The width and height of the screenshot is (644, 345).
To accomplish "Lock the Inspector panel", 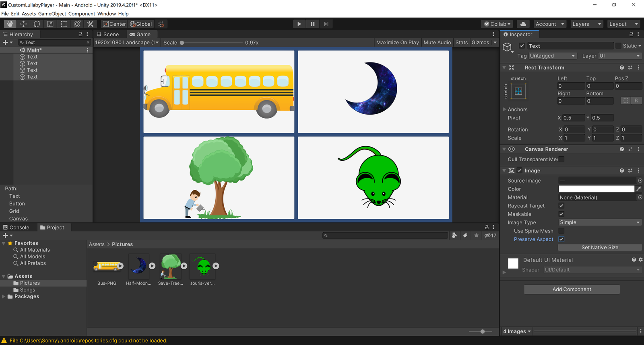I will pos(631,34).
